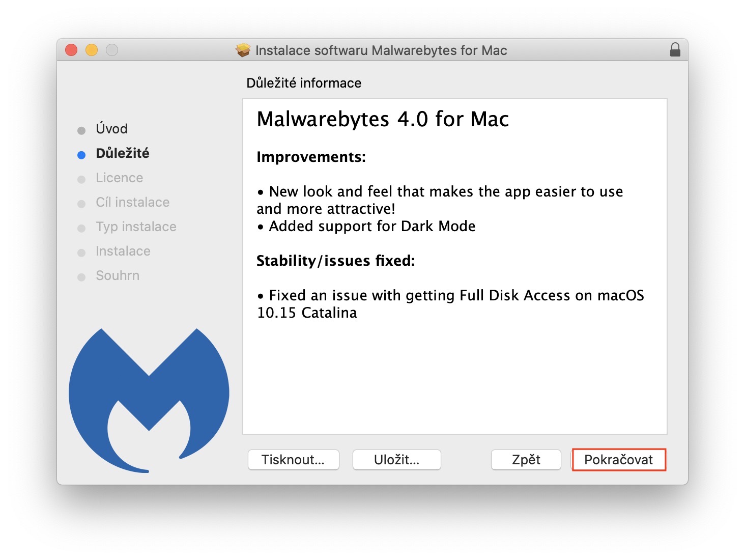Viewport: 745px width, 560px height.
Task: Click the New look and feel bullet text
Action: point(440,200)
